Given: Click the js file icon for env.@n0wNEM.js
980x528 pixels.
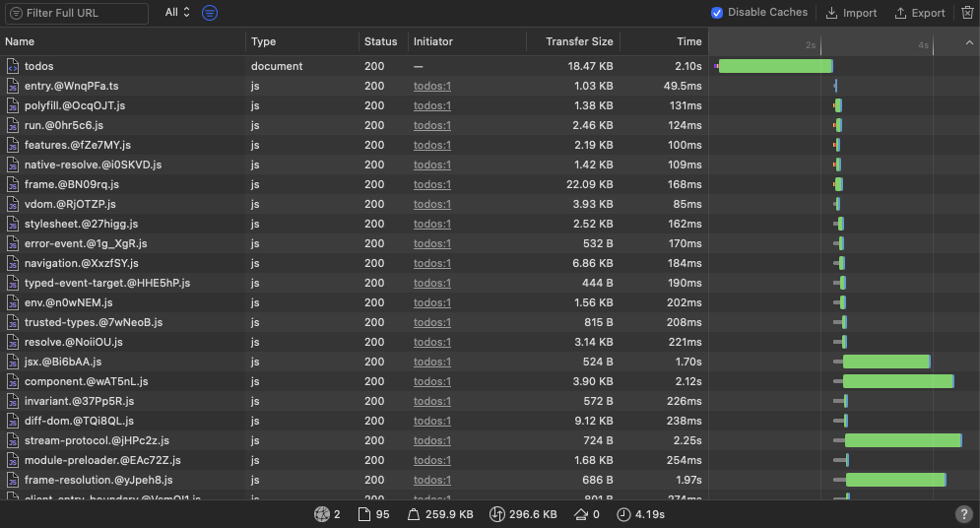Looking at the screenshot, I should pyautogui.click(x=13, y=302).
